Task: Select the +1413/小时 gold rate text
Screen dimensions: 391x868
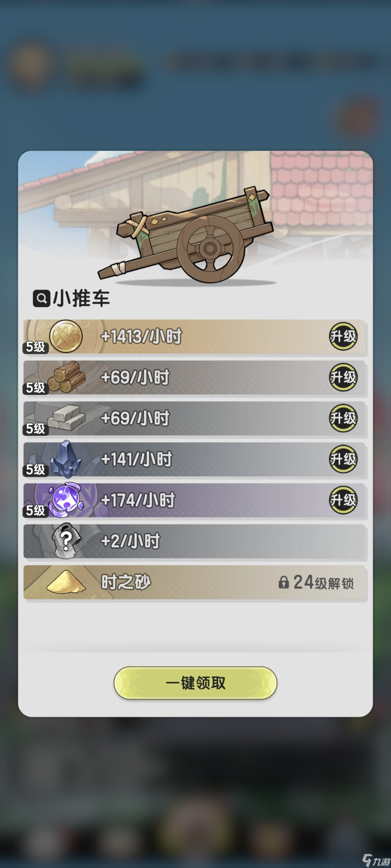Action: pyautogui.click(x=141, y=336)
